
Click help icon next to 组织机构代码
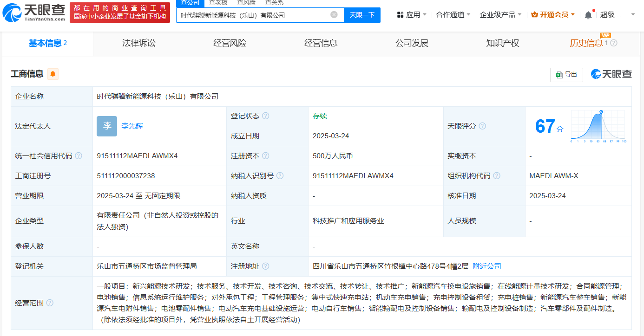(497, 176)
